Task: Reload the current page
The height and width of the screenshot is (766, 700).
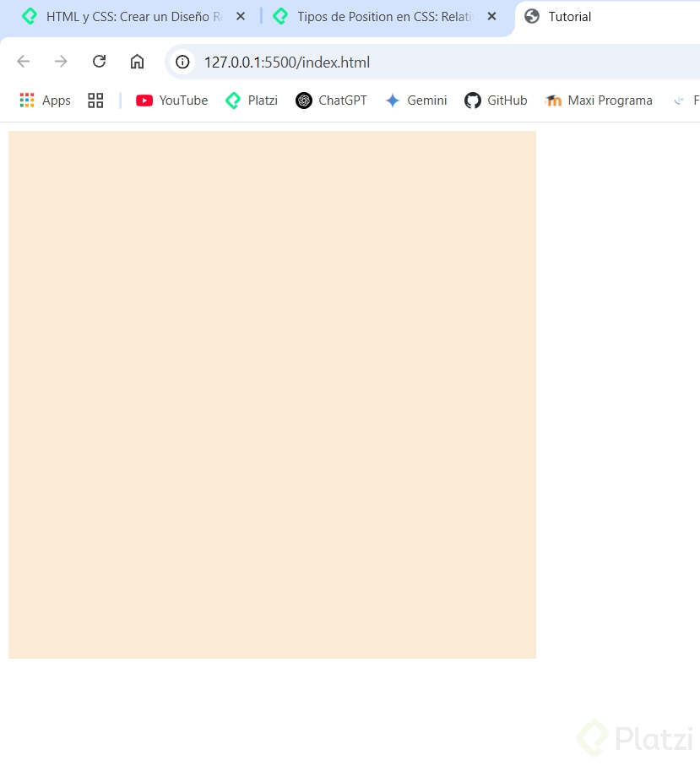Action: pos(99,62)
